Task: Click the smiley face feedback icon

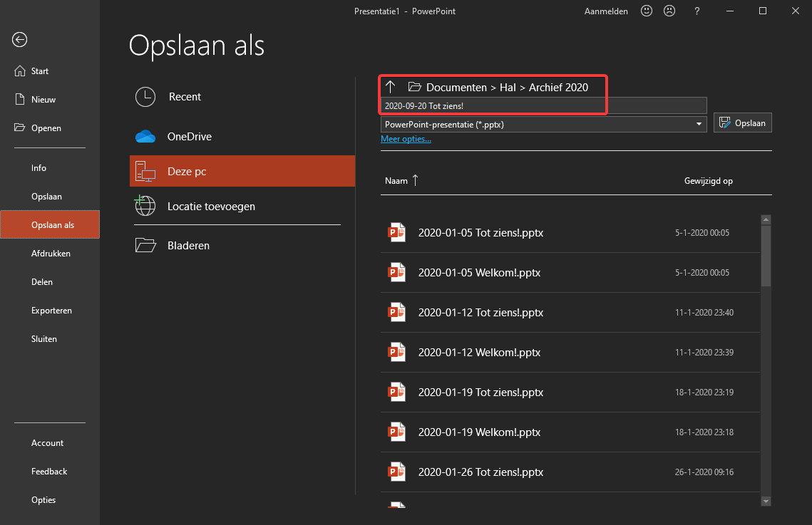Action: (647, 11)
